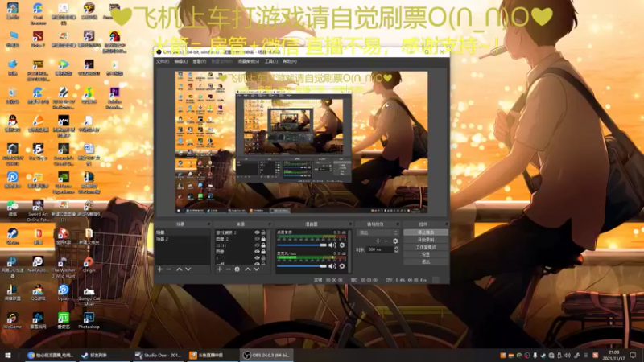
Task: Undock the 混音器 panel via its header icon
Action: tap(350, 224)
